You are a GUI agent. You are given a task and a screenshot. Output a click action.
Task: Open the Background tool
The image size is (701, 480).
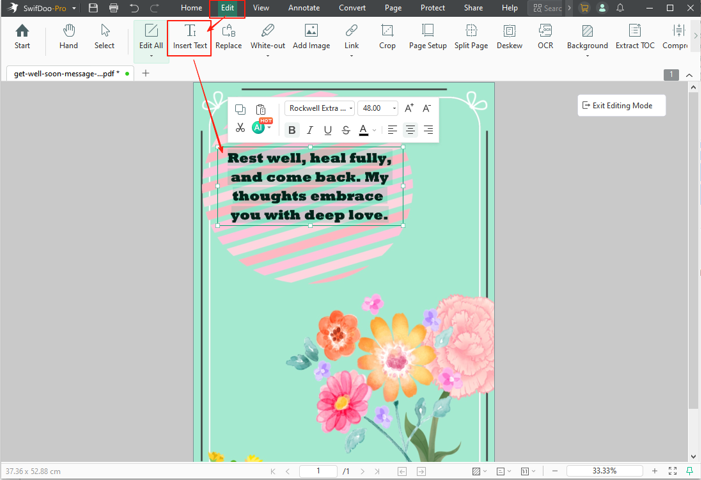[587, 37]
